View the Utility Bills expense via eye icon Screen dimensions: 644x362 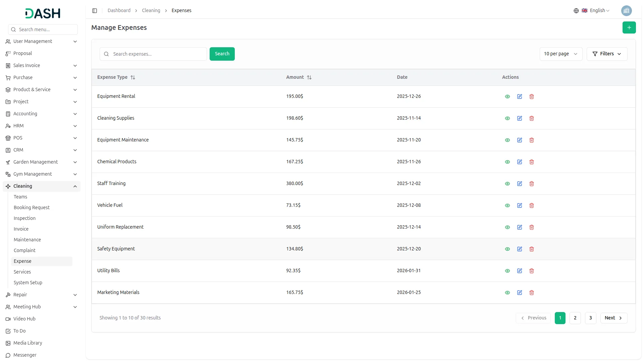pos(507,271)
